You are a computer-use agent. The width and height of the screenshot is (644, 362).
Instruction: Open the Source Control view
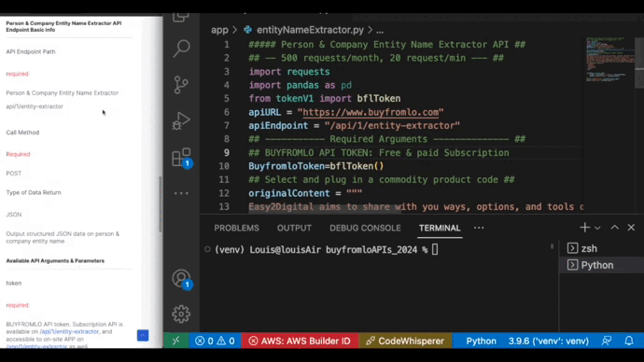pyautogui.click(x=181, y=85)
